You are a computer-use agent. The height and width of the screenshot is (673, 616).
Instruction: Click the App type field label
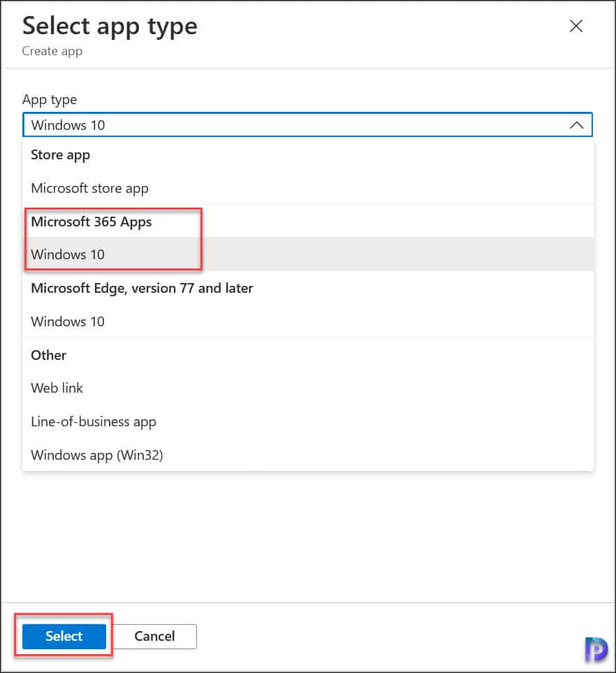click(50, 99)
